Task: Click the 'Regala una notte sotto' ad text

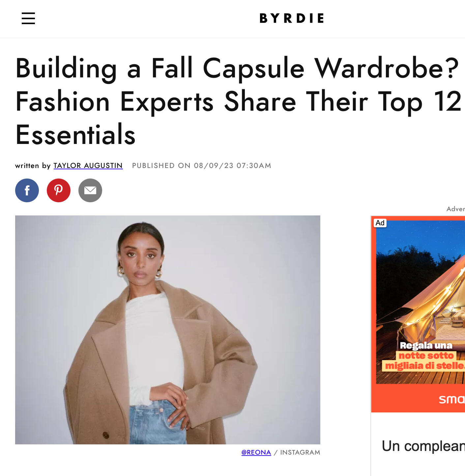Action: [426, 350]
